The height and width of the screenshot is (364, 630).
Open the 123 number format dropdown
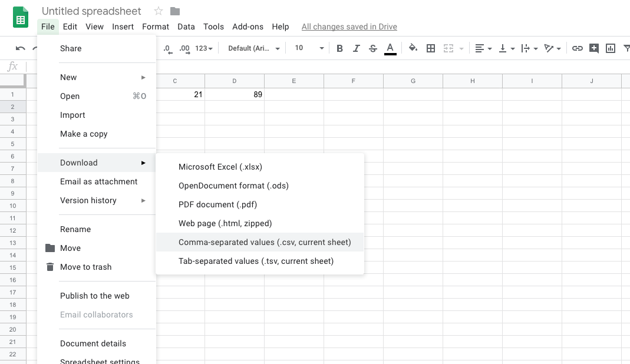pyautogui.click(x=204, y=48)
